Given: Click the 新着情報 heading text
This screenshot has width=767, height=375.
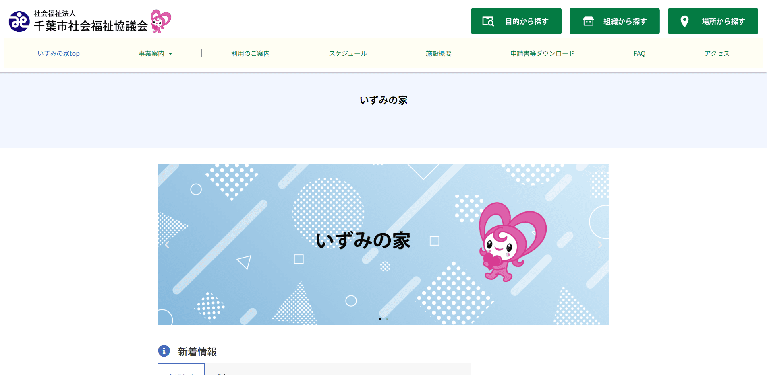Looking at the screenshot, I should (197, 352).
